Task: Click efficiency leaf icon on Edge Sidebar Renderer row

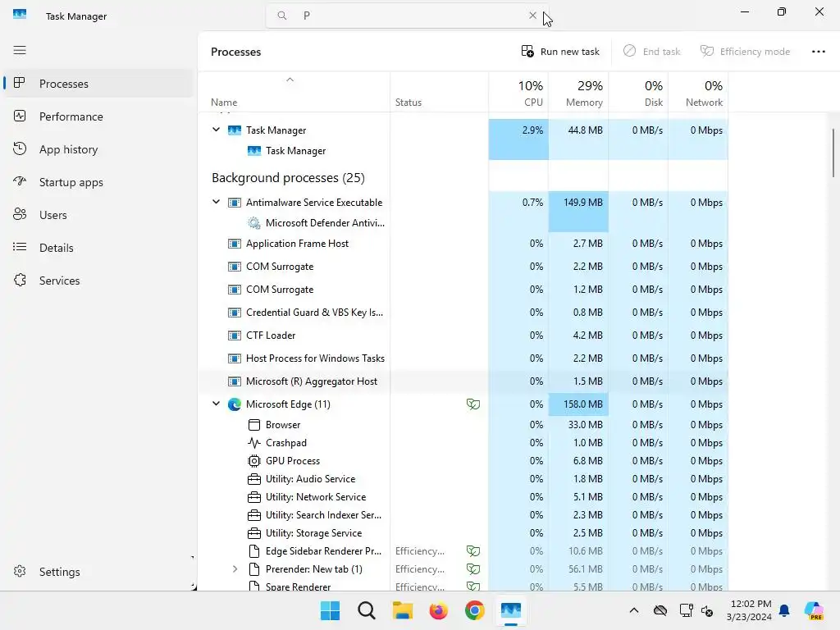Action: [x=473, y=550]
